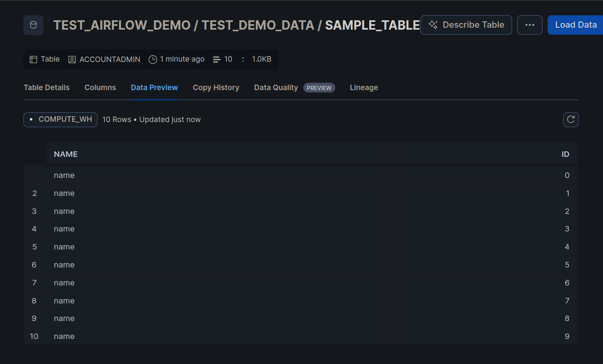Open the TEST_AIRFLOW_DEMO database breadcrumb
This screenshot has height=364, width=603.
coord(122,25)
